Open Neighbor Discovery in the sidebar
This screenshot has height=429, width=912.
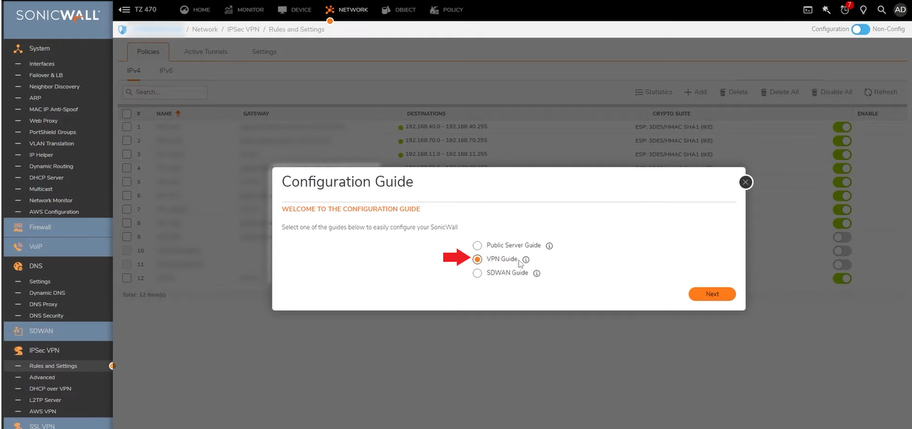coord(54,87)
